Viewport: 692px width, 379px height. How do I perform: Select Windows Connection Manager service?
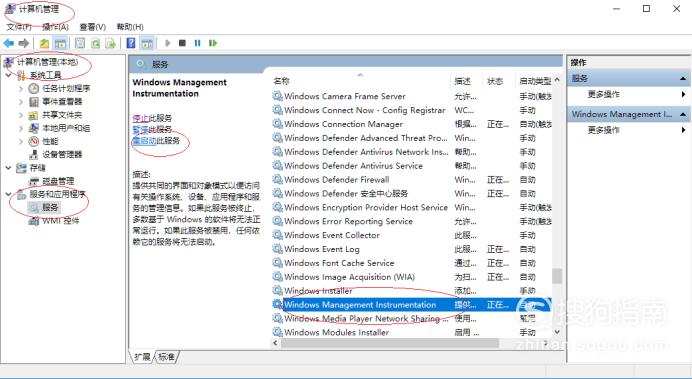tap(343, 124)
